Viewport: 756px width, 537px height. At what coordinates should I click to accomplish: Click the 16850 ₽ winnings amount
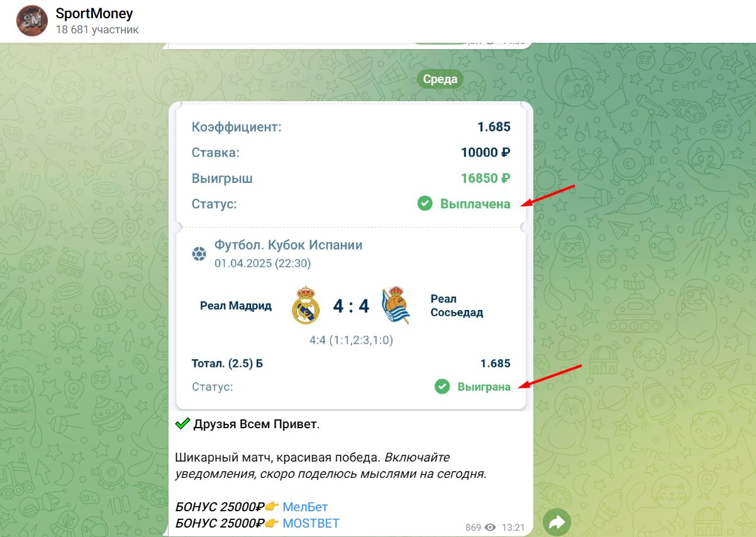(485, 178)
